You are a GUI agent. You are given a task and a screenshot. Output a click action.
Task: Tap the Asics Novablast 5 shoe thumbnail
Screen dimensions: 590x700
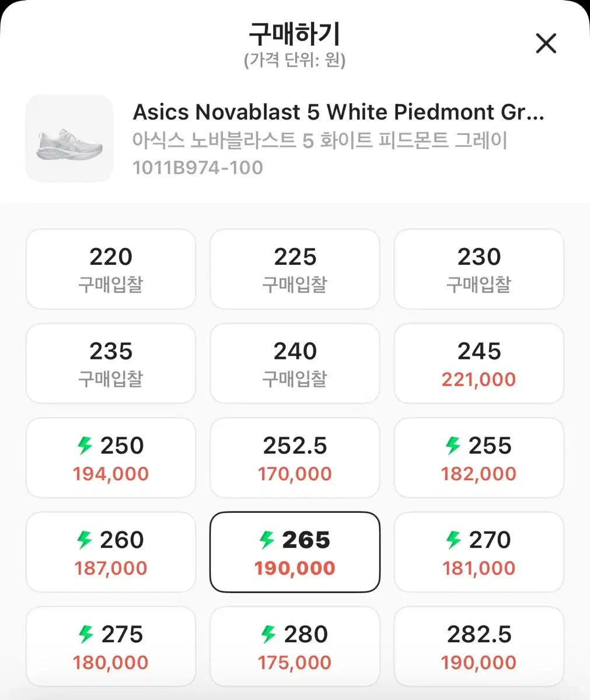(x=69, y=138)
